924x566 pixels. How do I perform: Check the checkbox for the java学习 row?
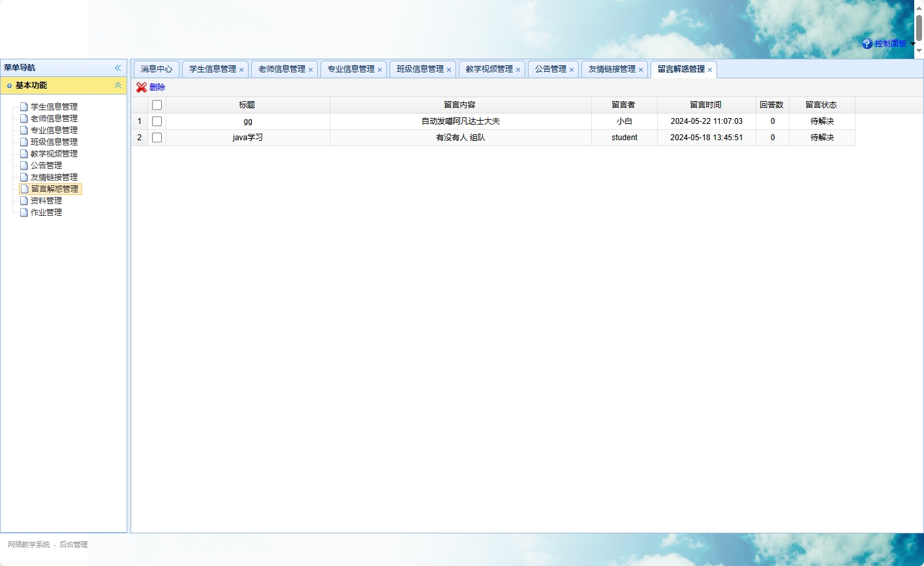(x=157, y=137)
